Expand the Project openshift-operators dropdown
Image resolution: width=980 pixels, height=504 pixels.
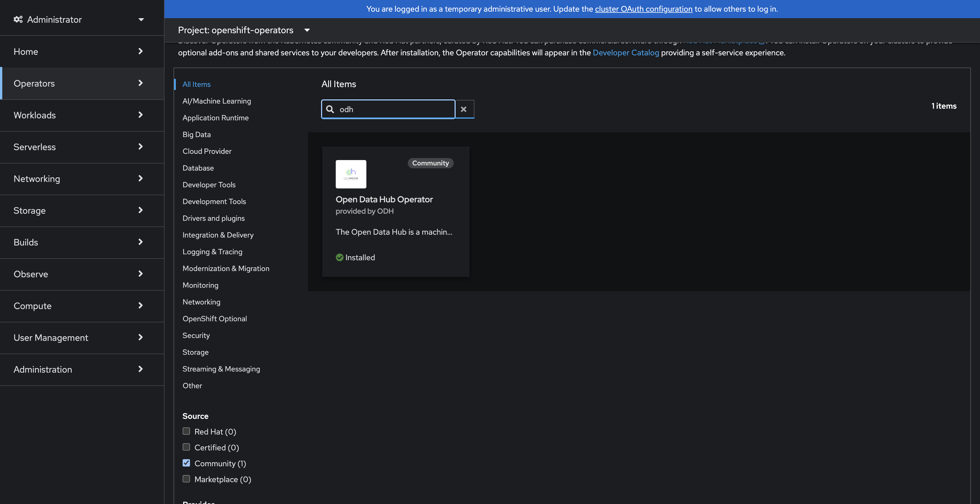(244, 30)
